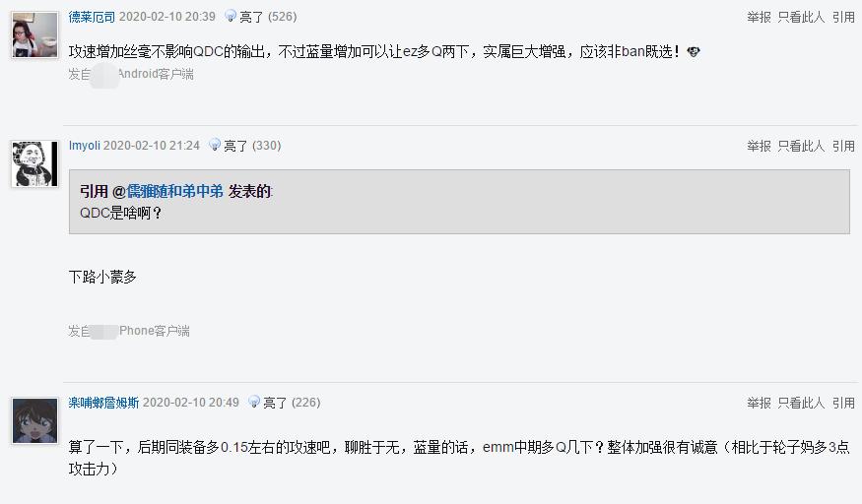Open the anime avatar of the third commenter
Viewport: 862px width, 504px height.
pyautogui.click(x=34, y=420)
